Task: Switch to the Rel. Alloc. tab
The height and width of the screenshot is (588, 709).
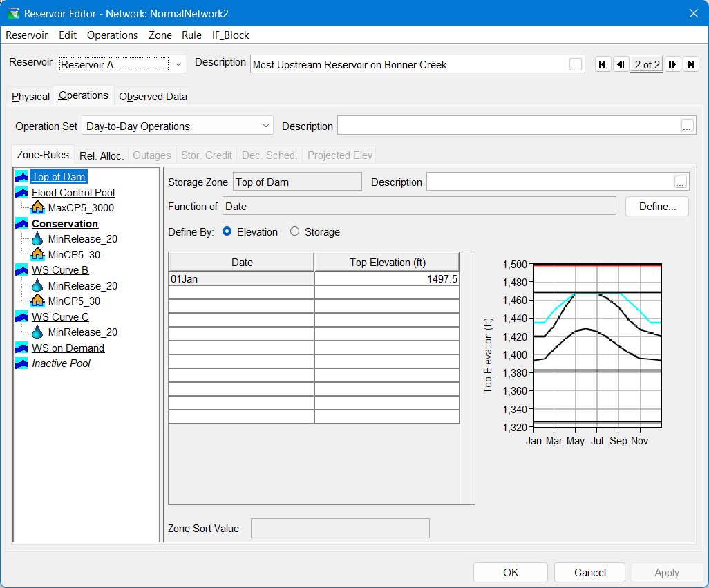Action: 102,155
